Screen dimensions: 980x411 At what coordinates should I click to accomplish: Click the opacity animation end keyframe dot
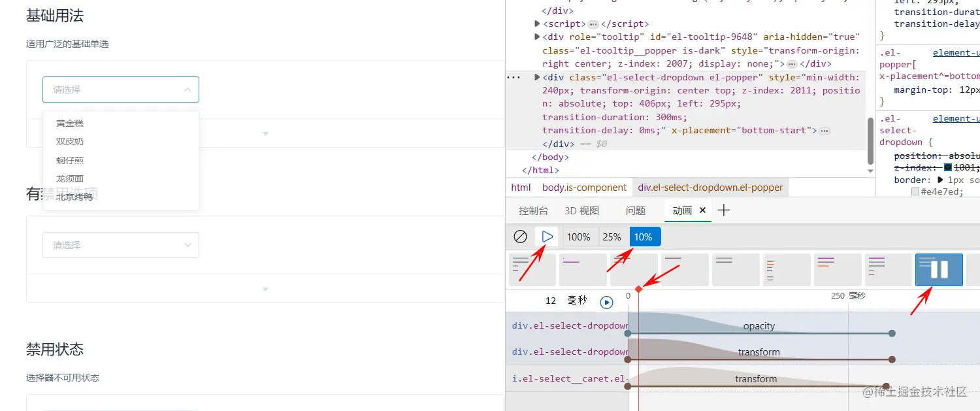coord(892,333)
